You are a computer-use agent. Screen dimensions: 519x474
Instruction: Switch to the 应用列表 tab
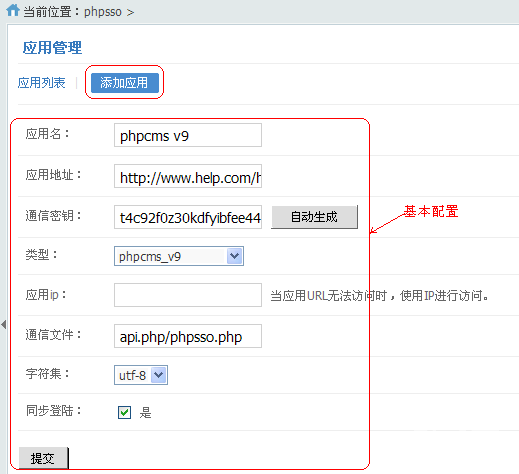(42, 83)
